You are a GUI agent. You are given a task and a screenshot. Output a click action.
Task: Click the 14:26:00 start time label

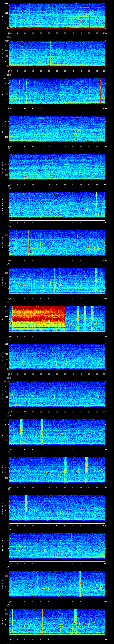tap(9, 412)
